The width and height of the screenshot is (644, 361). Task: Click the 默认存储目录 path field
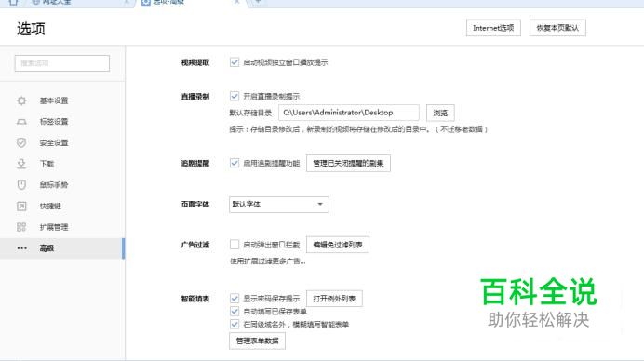coord(349,113)
